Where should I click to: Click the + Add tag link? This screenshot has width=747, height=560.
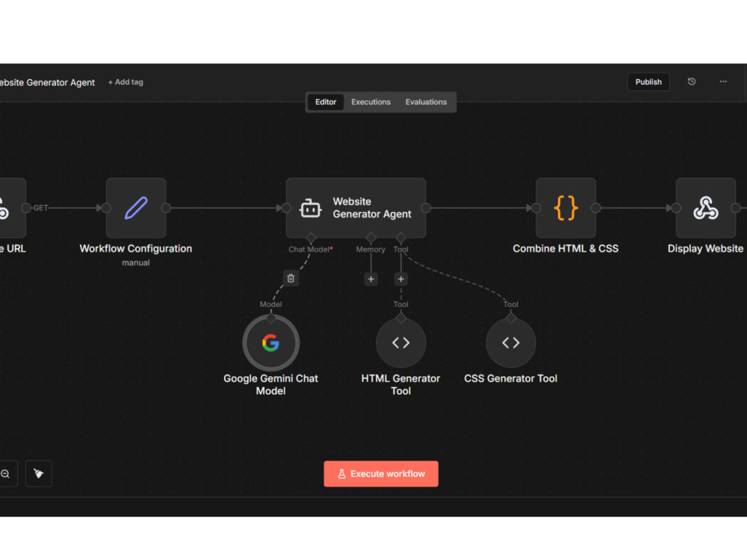pos(125,82)
